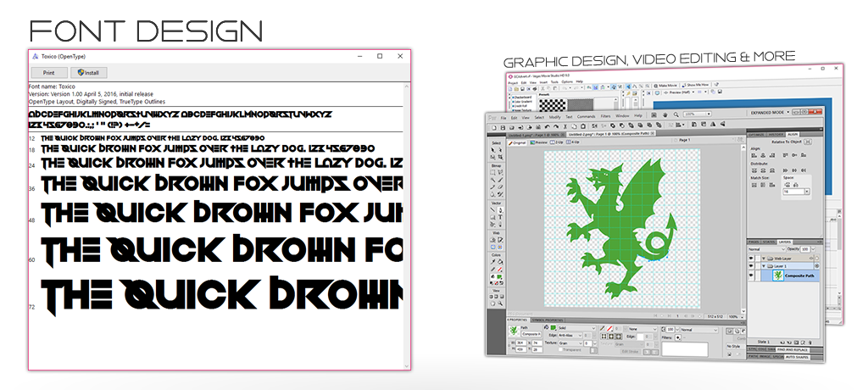Switch to the Symbol Properties tab
The height and width of the screenshot is (390, 868).
click(548, 320)
